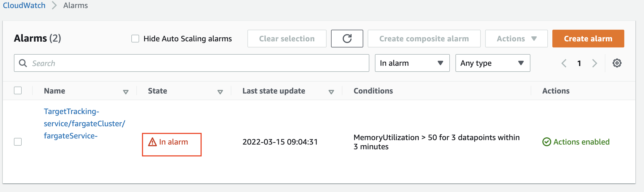Go to next page arrow
The width and height of the screenshot is (644, 192).
pyautogui.click(x=595, y=63)
